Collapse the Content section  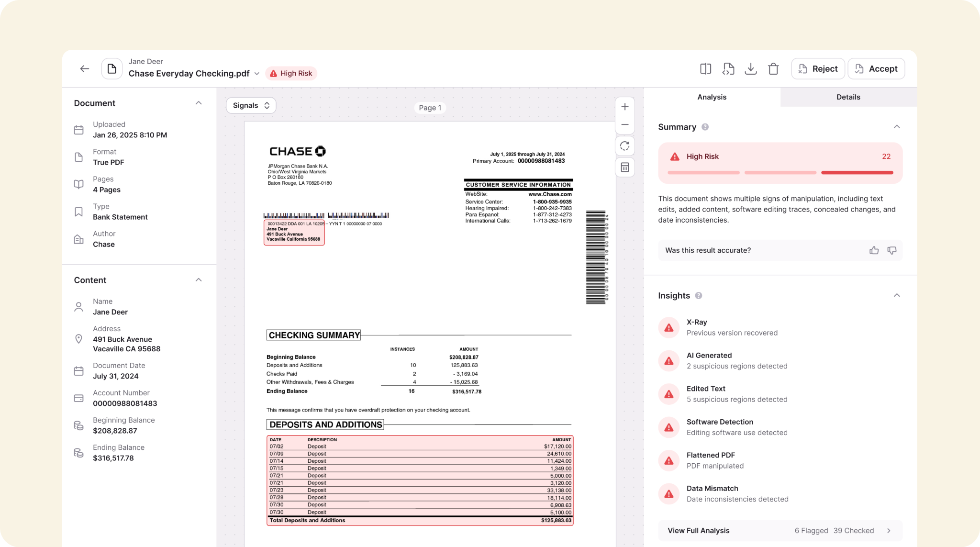(199, 280)
